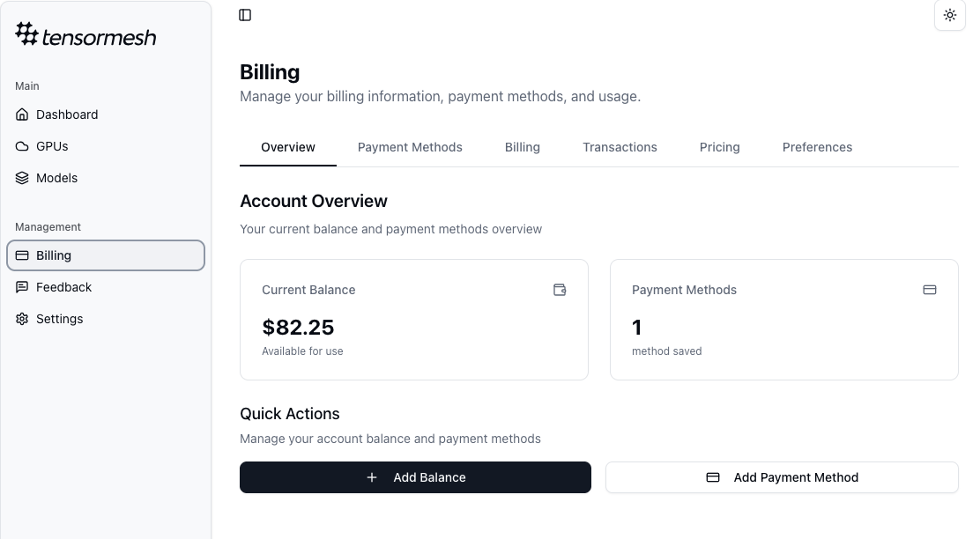Switch to the Preferences tab
Image resolution: width=980 pixels, height=539 pixels.
817,147
